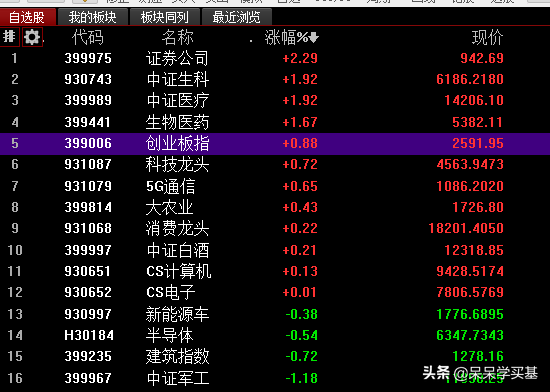Click the -0.54 change value

point(302,336)
